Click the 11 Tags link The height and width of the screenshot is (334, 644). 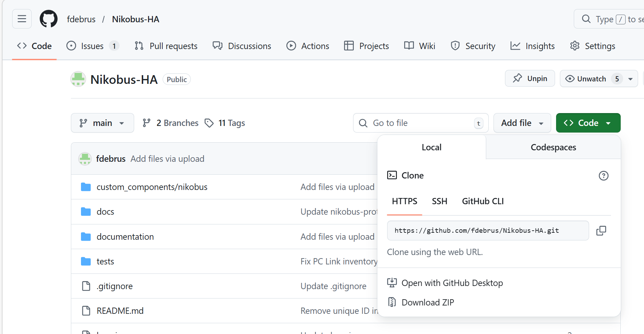point(225,123)
